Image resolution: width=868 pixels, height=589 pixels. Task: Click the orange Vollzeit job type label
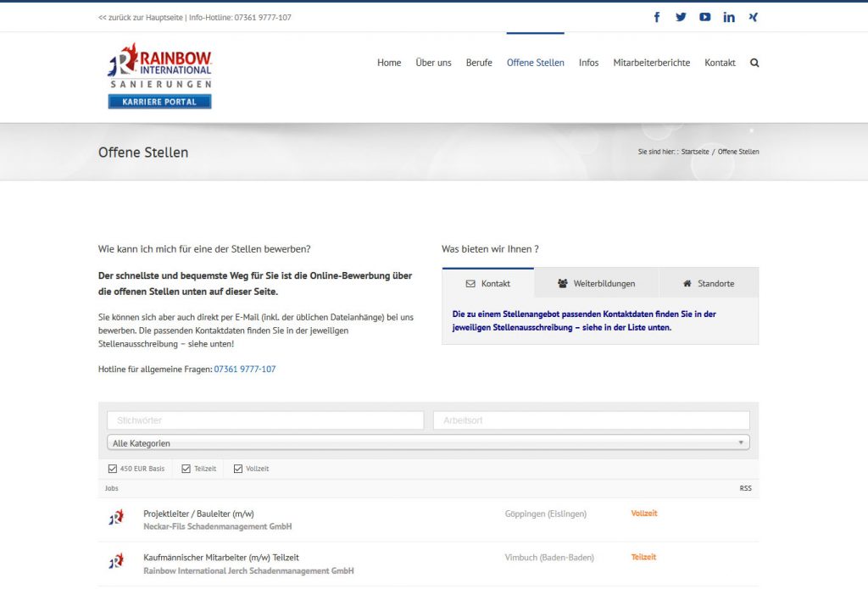[x=644, y=514]
